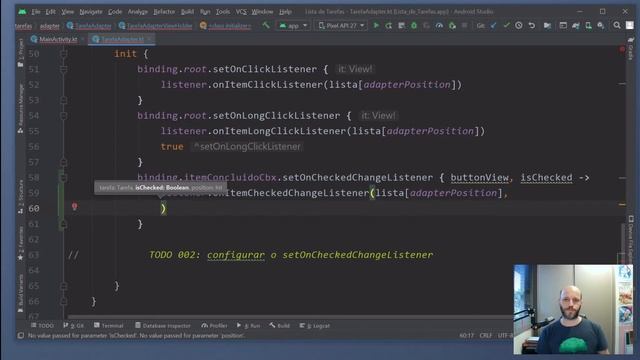Open the Favorites side panel tab

point(21,244)
